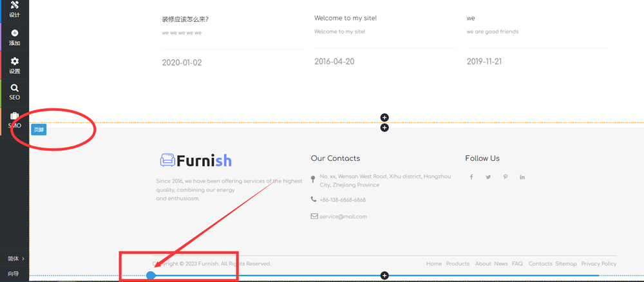Click the Home link in the footer
The height and width of the screenshot is (282, 644).
433,264
